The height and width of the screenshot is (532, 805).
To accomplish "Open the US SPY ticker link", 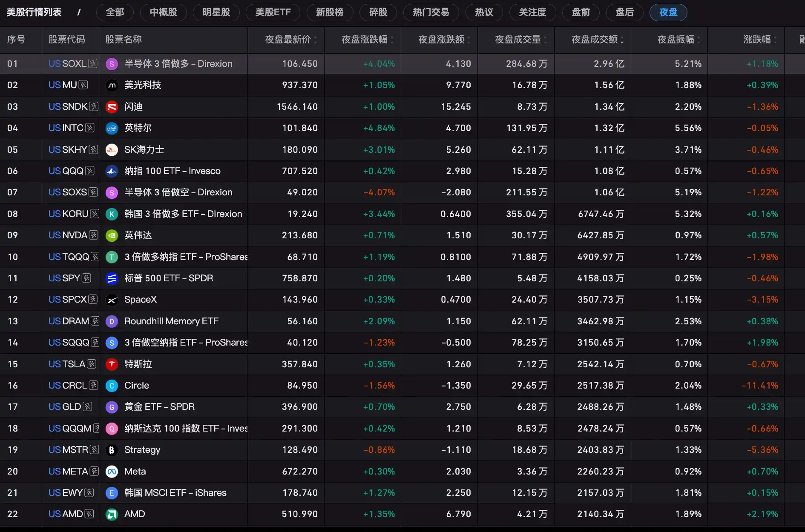I will (64, 278).
